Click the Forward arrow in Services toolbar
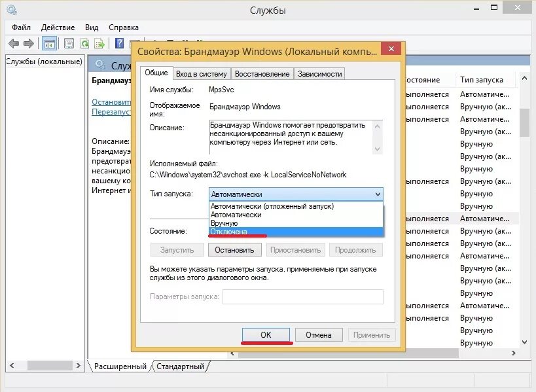This screenshot has height=392, width=536. coord(28,43)
